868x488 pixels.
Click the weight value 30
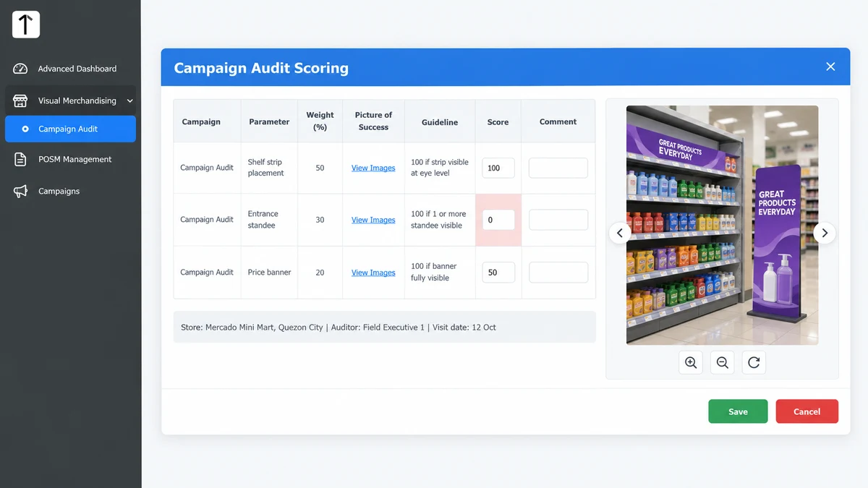pos(320,220)
